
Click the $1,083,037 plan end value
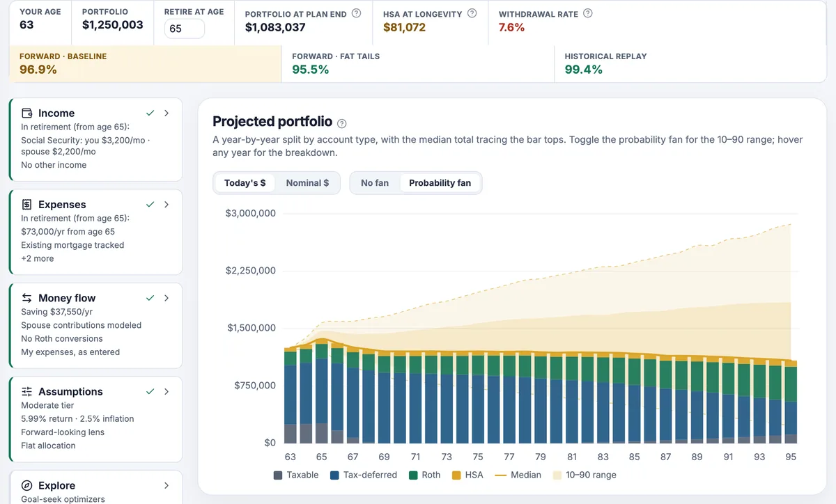[275, 28]
